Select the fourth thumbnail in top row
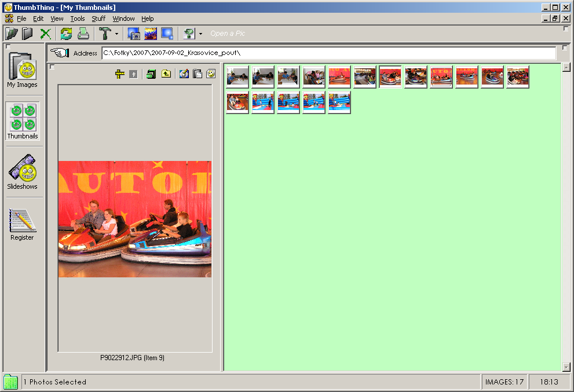574x392 pixels. pyautogui.click(x=314, y=77)
